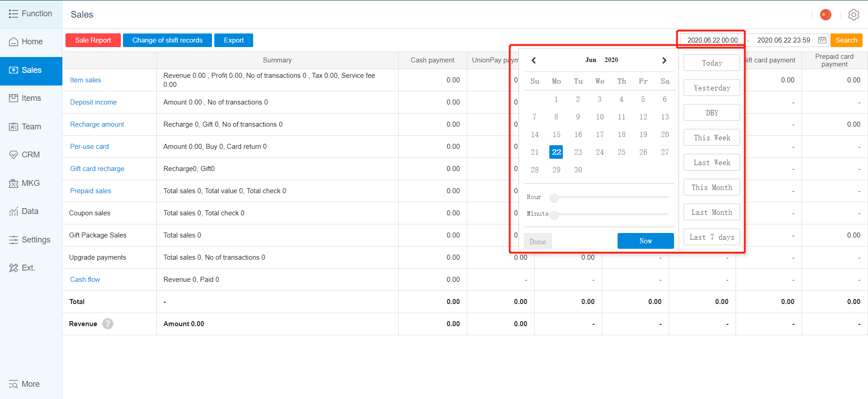Image resolution: width=868 pixels, height=399 pixels.
Task: Open the Recharge amount link
Action: pyautogui.click(x=97, y=124)
